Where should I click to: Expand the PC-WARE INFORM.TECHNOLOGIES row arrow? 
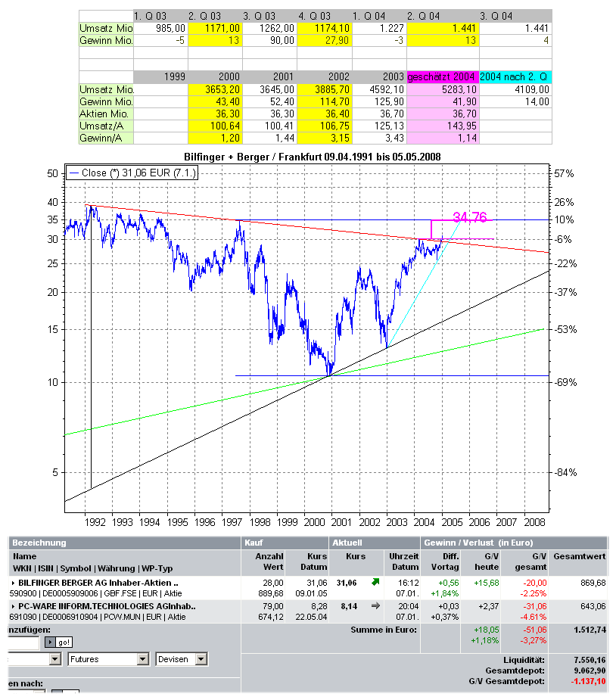point(14,607)
